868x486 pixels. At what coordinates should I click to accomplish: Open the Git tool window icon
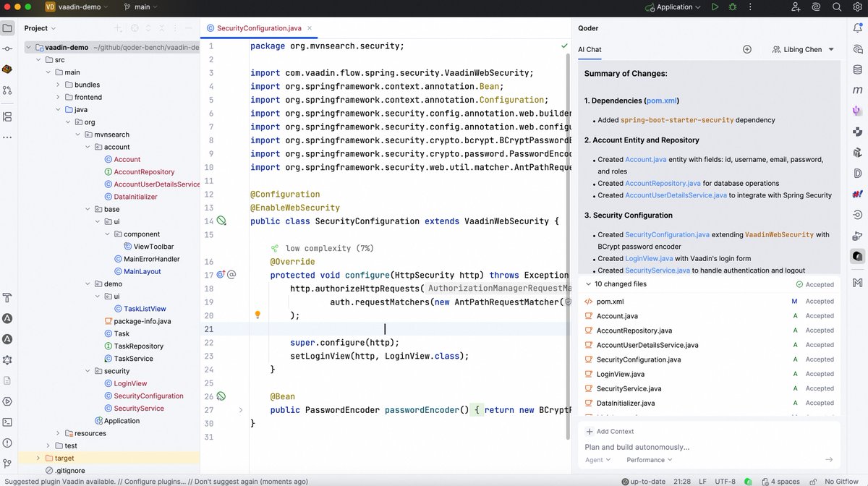click(7, 464)
